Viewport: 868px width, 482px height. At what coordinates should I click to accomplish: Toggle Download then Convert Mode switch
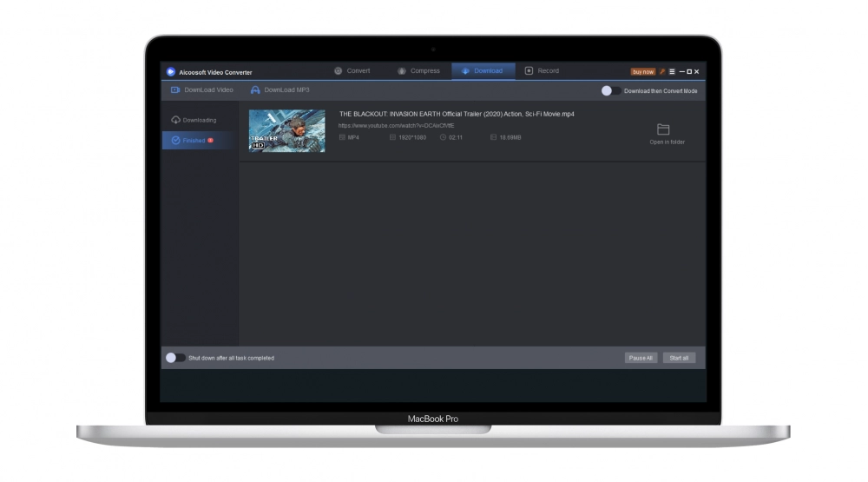click(x=611, y=90)
